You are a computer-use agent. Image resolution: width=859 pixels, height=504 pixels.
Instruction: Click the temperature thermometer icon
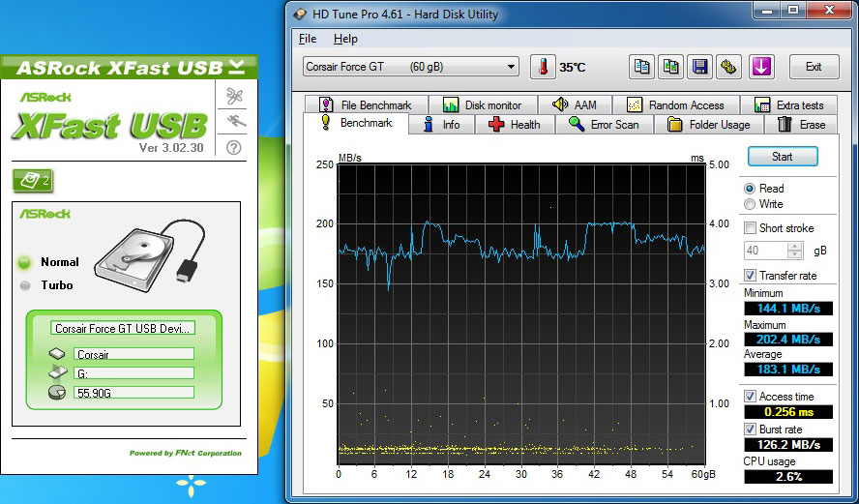[x=543, y=67]
